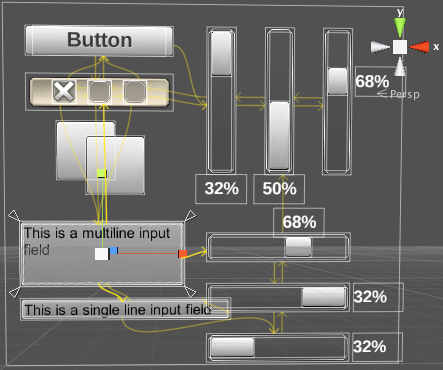The height and width of the screenshot is (370, 443).
Task: Click the large Button widget
Action: click(x=99, y=40)
